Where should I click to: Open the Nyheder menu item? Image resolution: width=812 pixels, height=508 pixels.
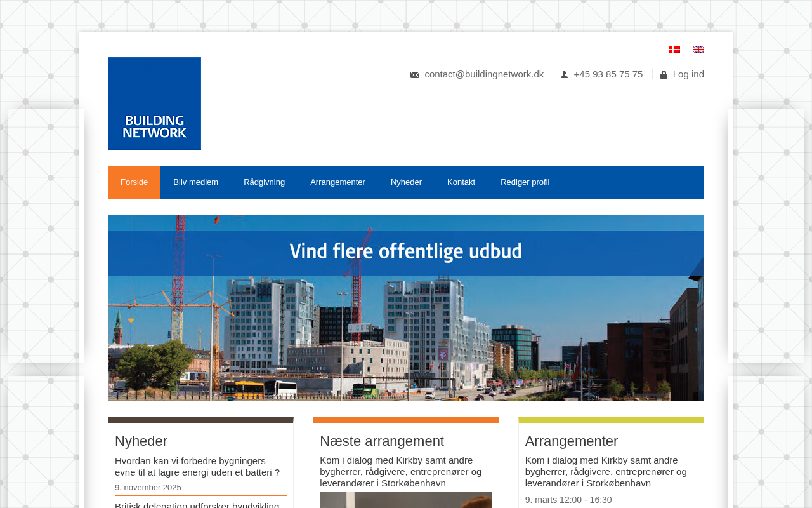(406, 182)
